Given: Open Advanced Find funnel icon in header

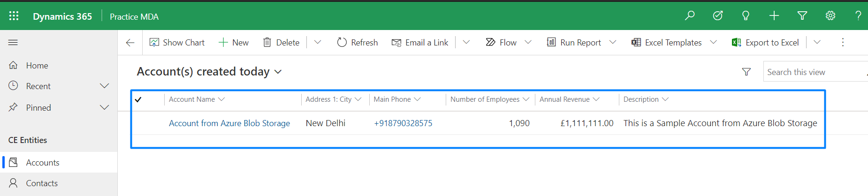Looking at the screenshot, I should [802, 16].
